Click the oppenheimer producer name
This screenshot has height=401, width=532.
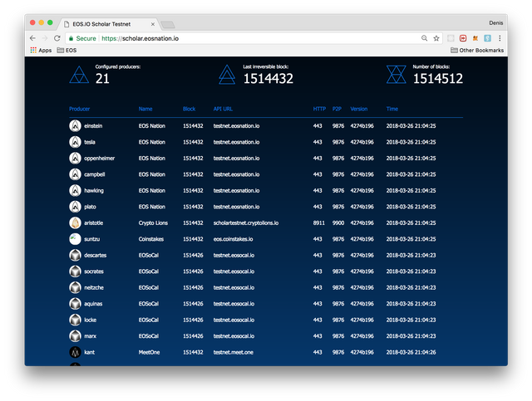(100, 159)
